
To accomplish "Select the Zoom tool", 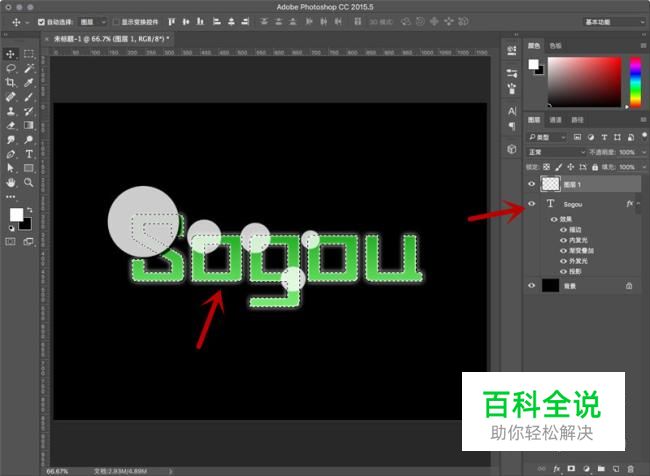I will tap(29, 182).
